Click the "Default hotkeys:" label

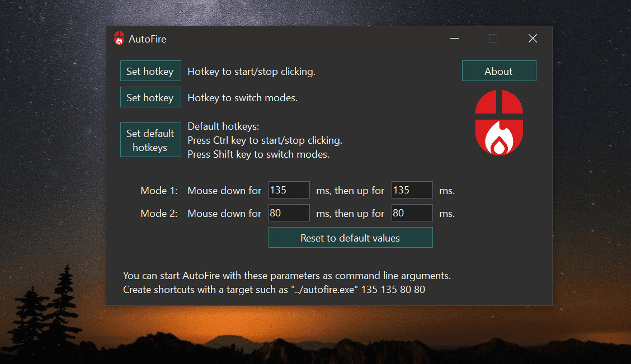tap(223, 126)
